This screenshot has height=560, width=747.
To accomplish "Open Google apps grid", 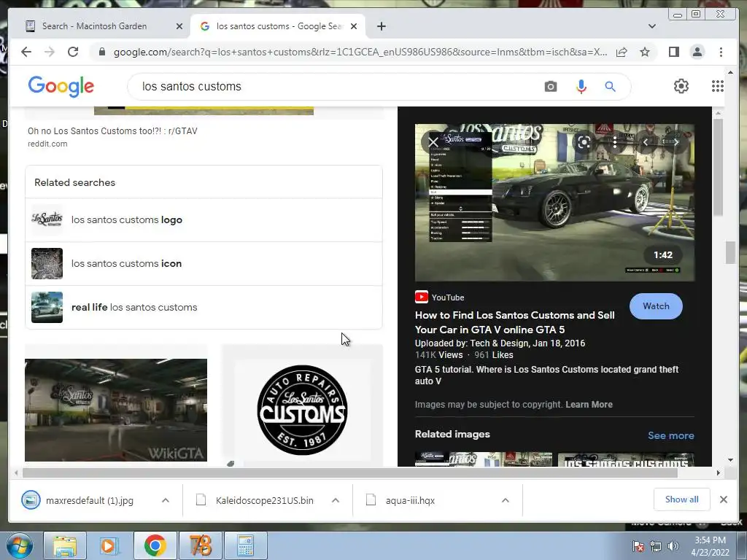I will coord(718,86).
